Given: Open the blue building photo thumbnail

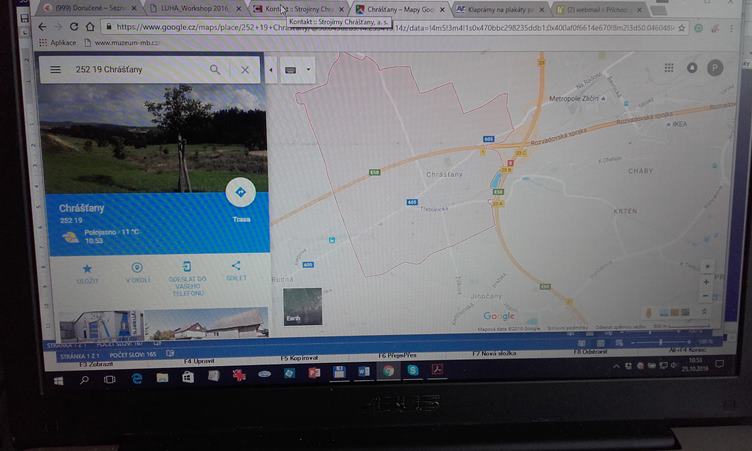Looking at the screenshot, I should click(102, 324).
